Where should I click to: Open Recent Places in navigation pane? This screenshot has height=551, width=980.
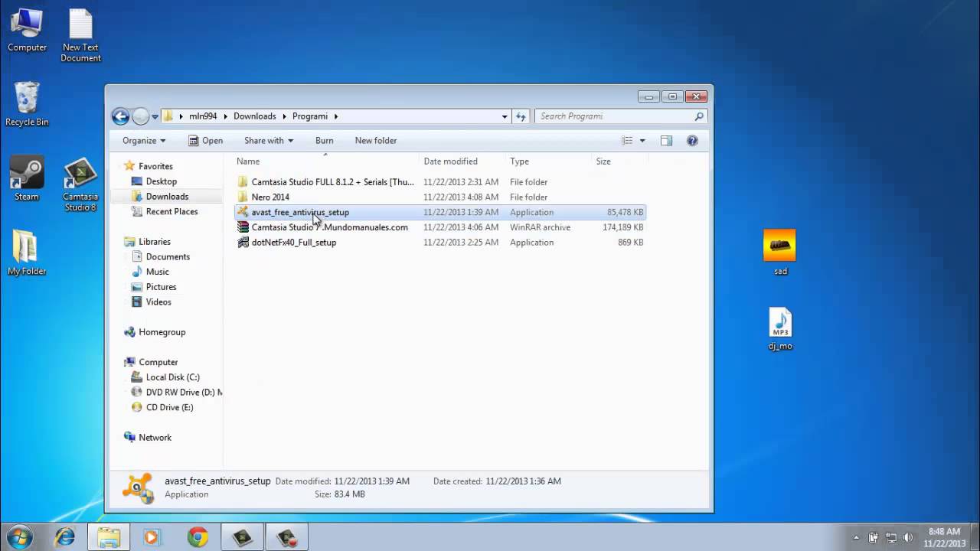(171, 212)
